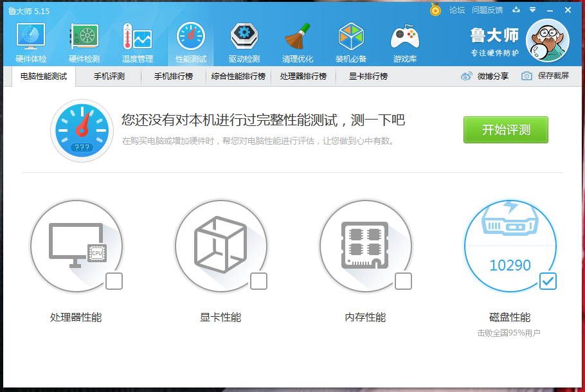Open 问题反馈 feedback link
Viewport: 585px width, 392px height.
point(487,10)
